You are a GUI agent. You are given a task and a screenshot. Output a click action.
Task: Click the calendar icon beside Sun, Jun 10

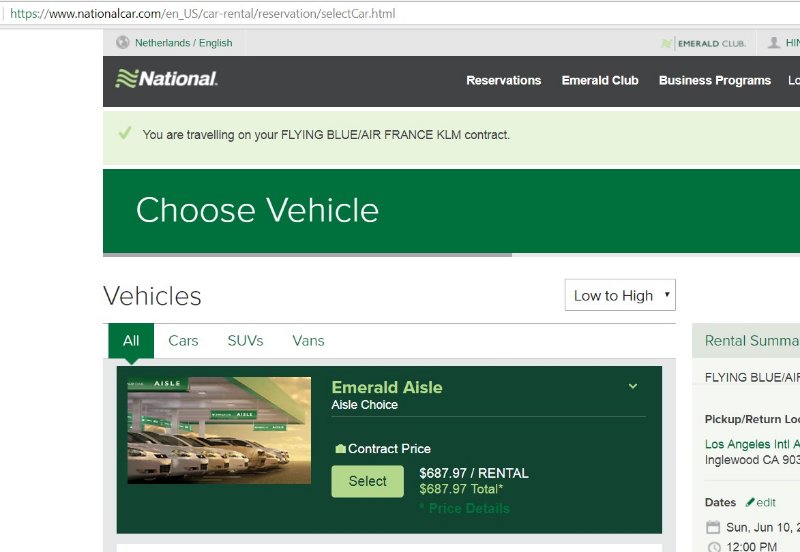pos(713,527)
